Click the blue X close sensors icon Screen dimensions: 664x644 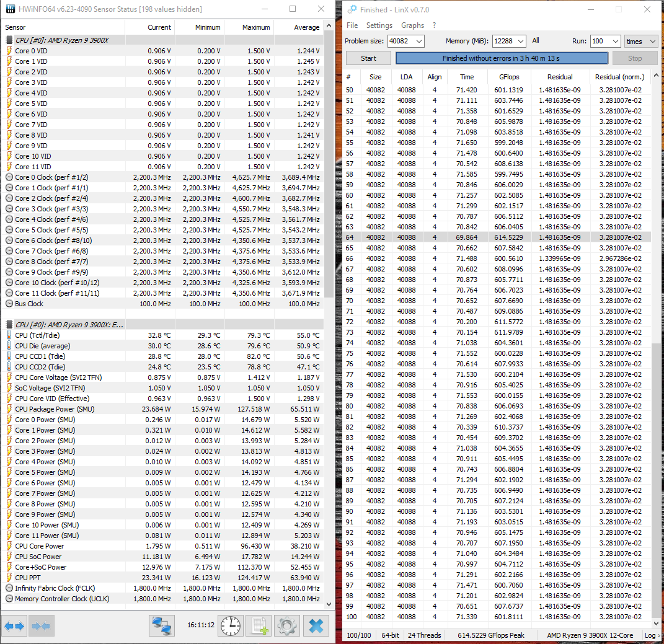click(x=316, y=626)
